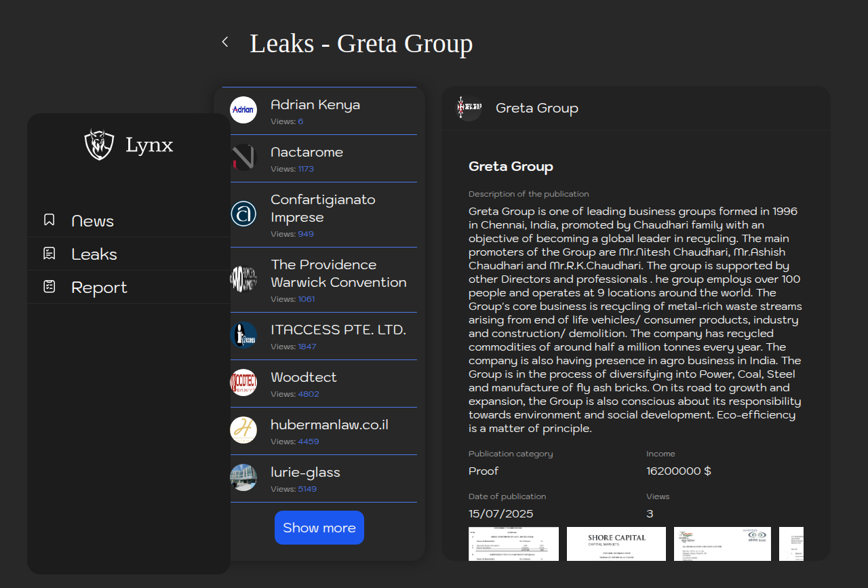Image resolution: width=868 pixels, height=588 pixels.
Task: Click the News bookmark icon
Action: click(49, 220)
